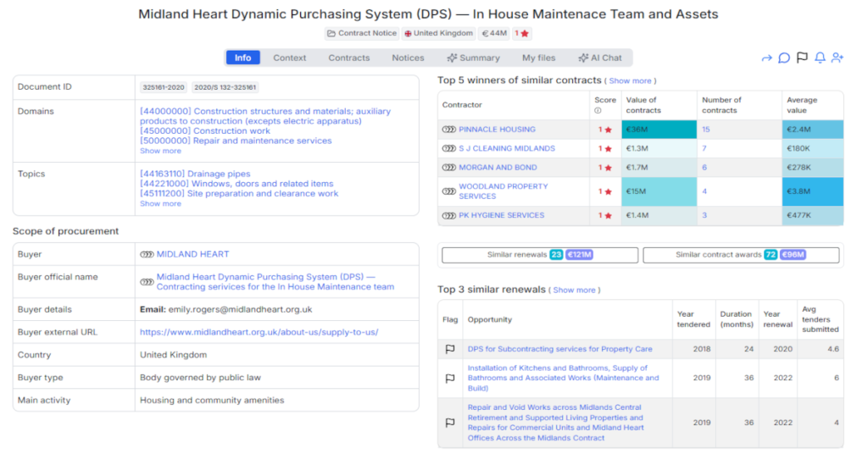Open the MORGAN AND BOND contractor link
Image resolution: width=868 pixels, height=454 pixels.
point(498,168)
